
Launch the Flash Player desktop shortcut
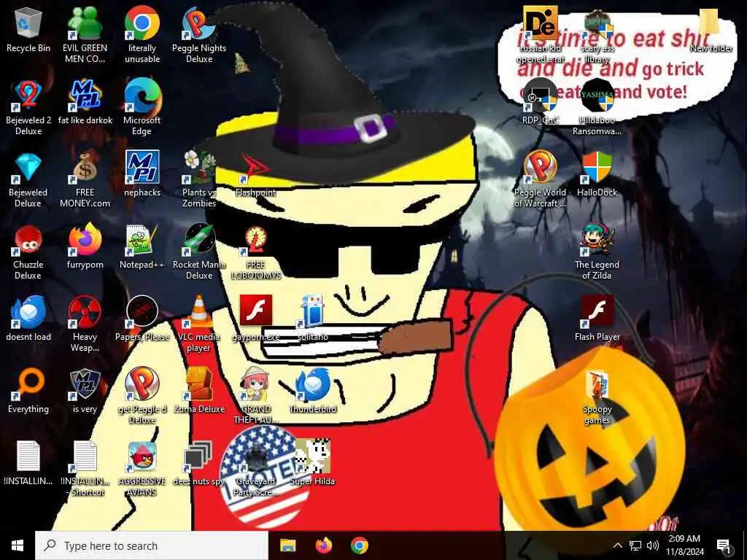coord(597,312)
